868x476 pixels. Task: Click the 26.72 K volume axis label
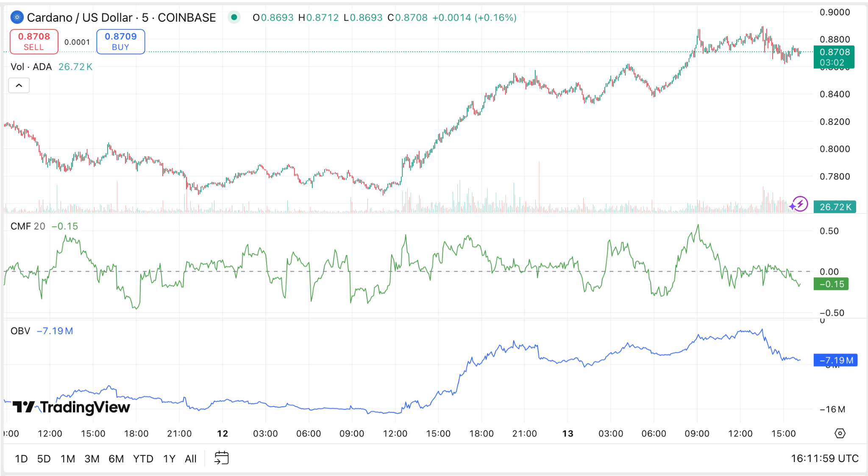(835, 207)
